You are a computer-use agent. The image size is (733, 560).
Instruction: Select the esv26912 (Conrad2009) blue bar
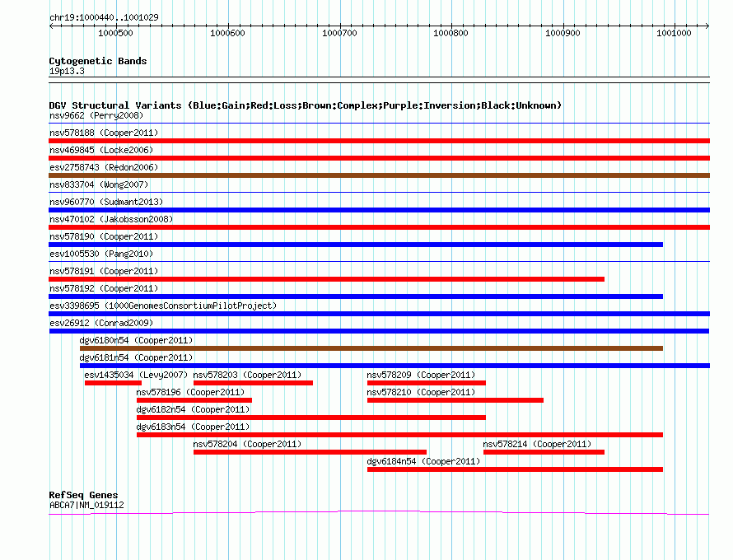pos(379,331)
